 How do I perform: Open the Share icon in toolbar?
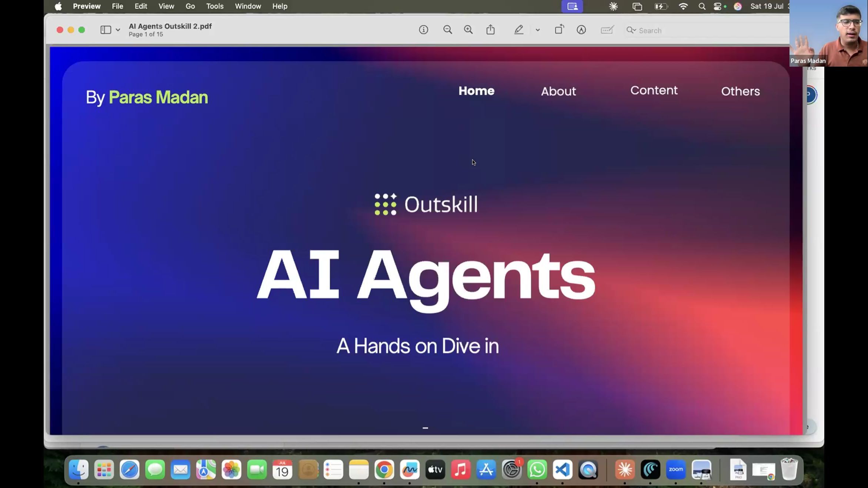[490, 30]
